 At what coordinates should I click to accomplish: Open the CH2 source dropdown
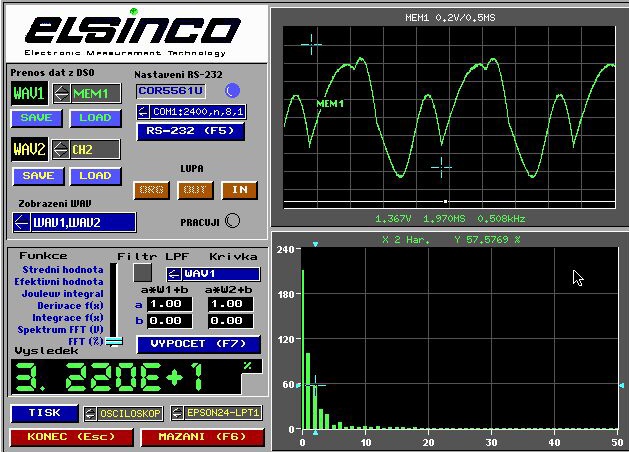95,149
